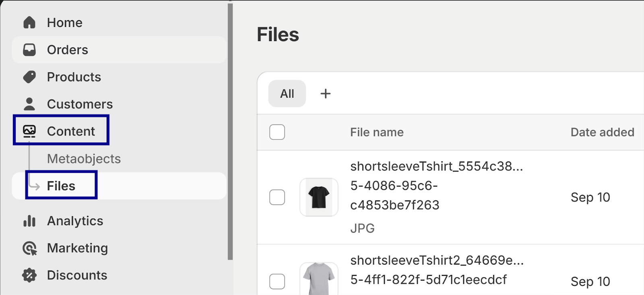This screenshot has width=644, height=295.
Task: Click the JPG file type label
Action: [x=362, y=228]
